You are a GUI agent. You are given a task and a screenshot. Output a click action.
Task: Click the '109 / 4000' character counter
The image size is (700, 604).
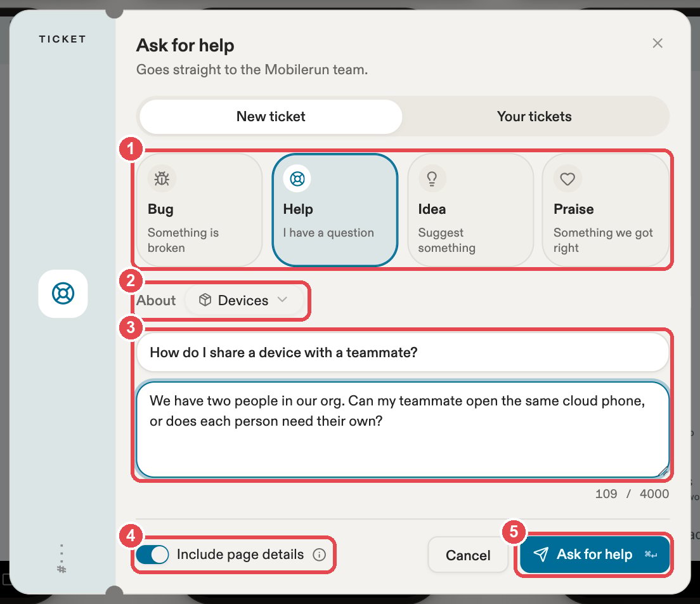pyautogui.click(x=632, y=494)
